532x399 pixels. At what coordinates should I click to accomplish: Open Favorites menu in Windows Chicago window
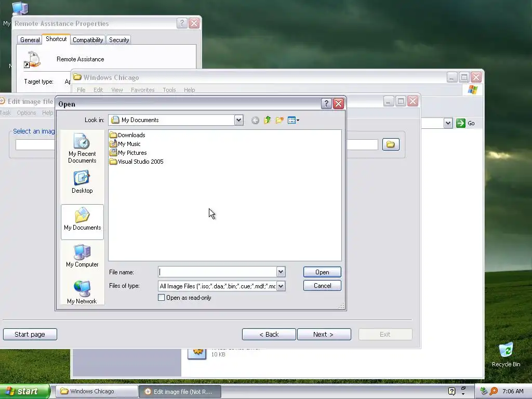coord(142,90)
